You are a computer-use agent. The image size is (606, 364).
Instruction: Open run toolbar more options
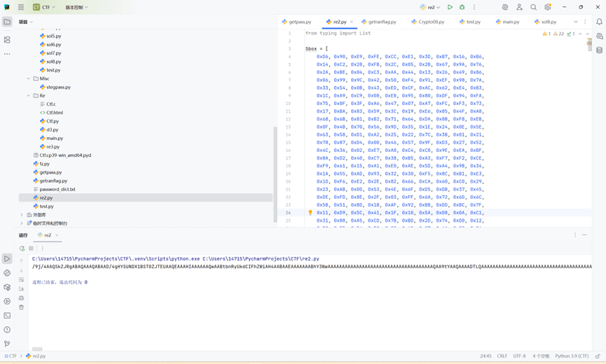pos(43,248)
